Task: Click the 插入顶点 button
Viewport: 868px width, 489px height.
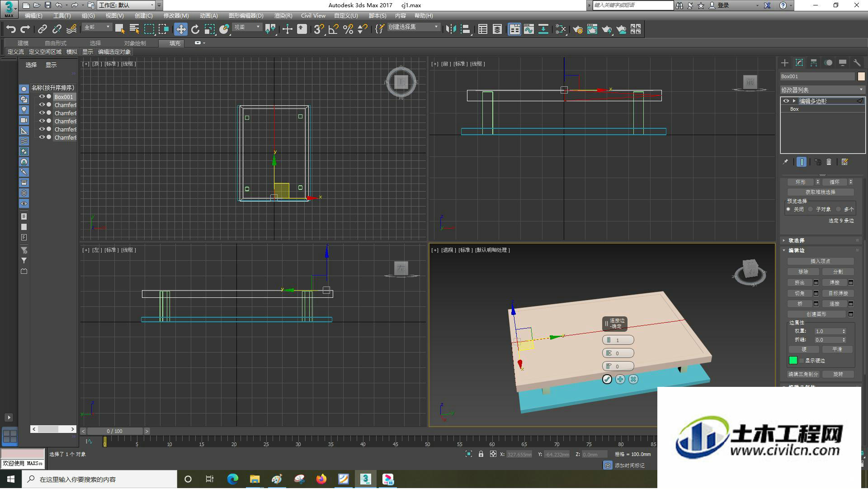Action: pyautogui.click(x=821, y=261)
